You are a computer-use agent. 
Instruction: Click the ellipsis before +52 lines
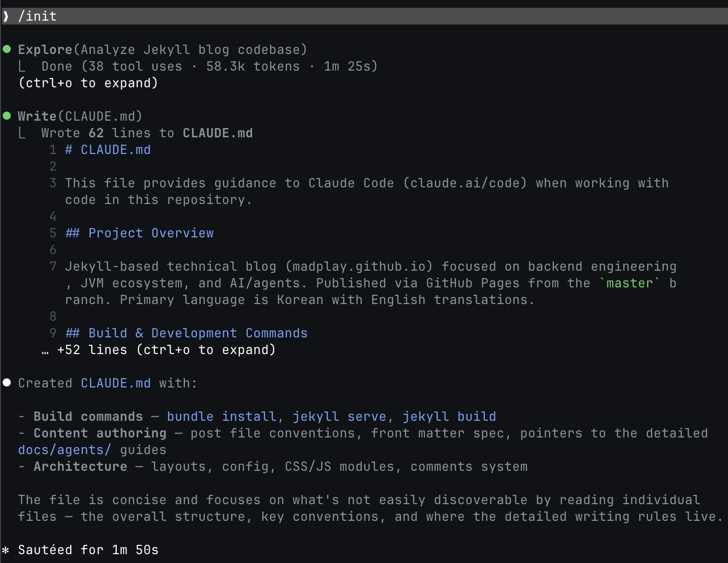(45, 350)
